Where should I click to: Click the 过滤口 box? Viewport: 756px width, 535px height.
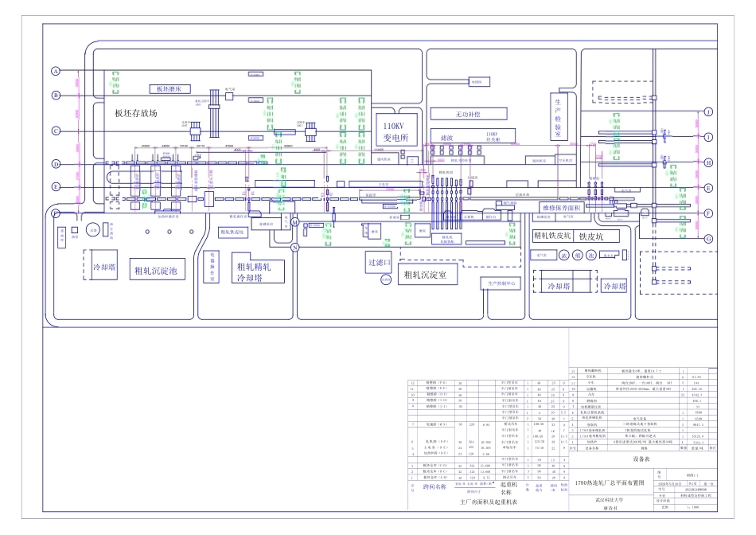click(x=379, y=263)
